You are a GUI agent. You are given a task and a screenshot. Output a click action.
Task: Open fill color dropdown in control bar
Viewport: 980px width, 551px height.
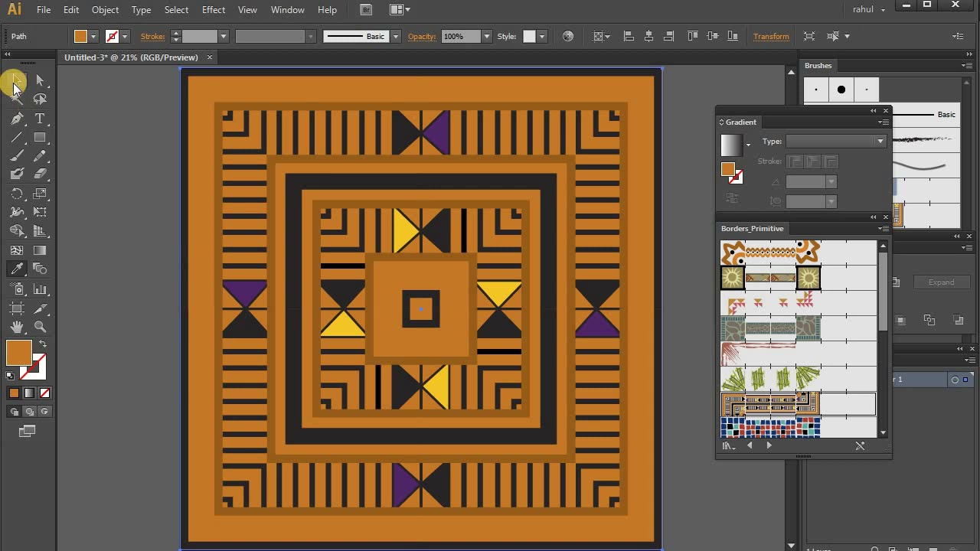[93, 36]
